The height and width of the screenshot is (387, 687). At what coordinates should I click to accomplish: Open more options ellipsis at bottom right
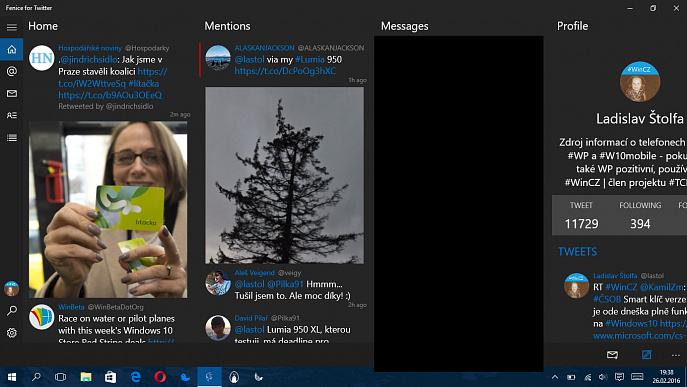point(676,355)
